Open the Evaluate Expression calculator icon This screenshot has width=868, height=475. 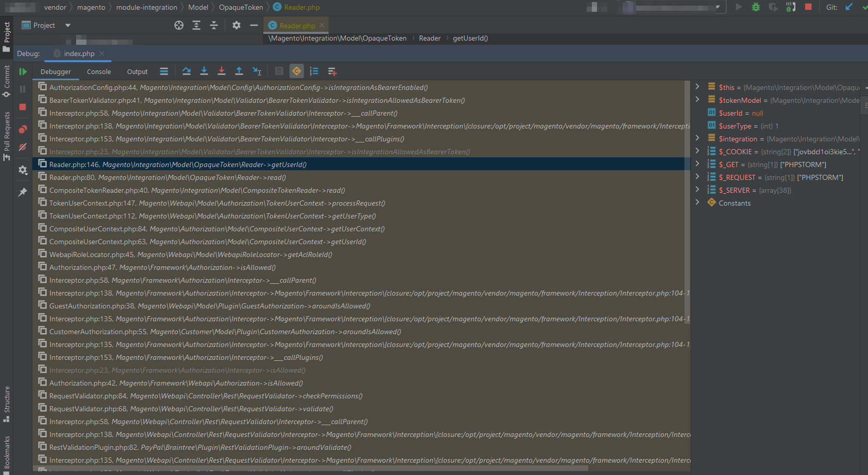[279, 71]
